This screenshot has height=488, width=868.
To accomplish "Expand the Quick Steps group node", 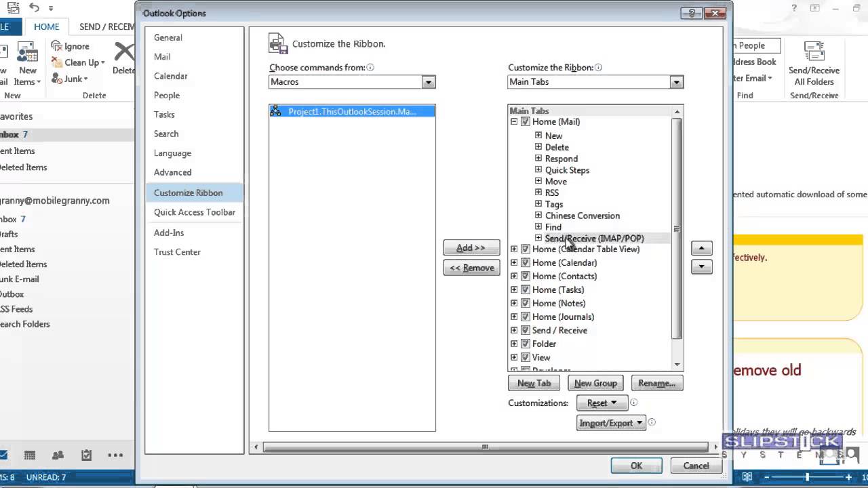I will click(538, 169).
